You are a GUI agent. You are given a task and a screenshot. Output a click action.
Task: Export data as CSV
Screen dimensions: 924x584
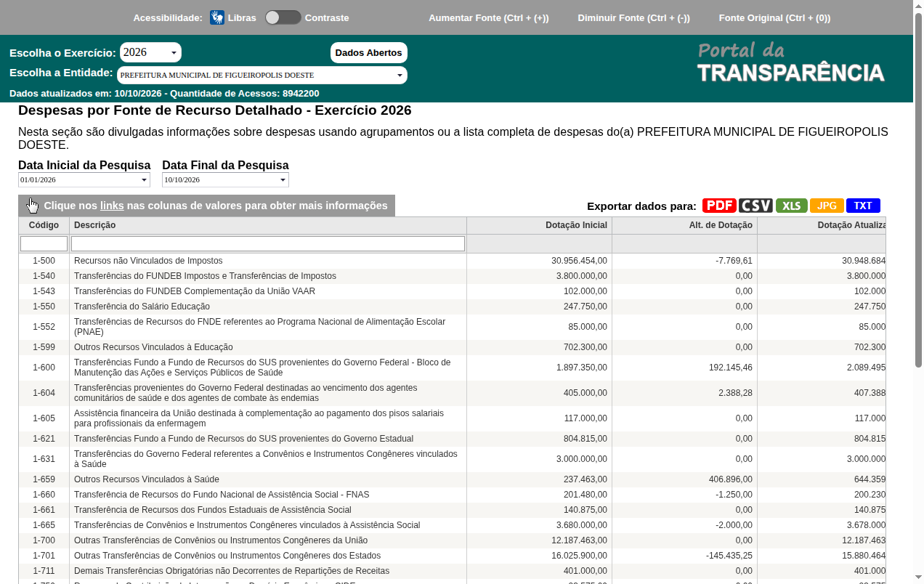tap(755, 206)
